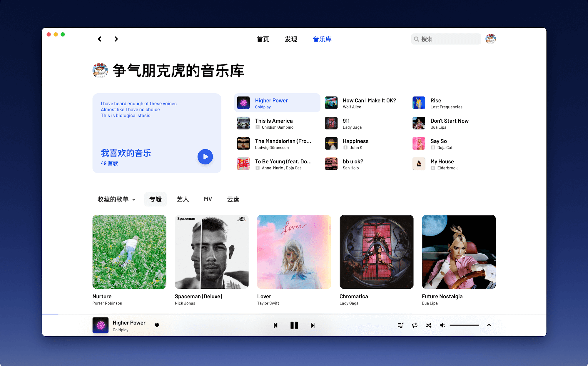The height and width of the screenshot is (366, 588).
Task: Click the heart/like icon for Higher Power
Action: (157, 325)
